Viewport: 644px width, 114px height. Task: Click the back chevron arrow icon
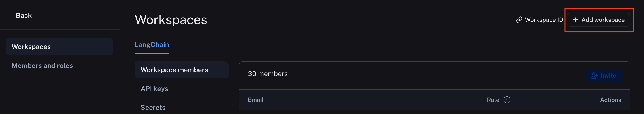click(x=9, y=15)
